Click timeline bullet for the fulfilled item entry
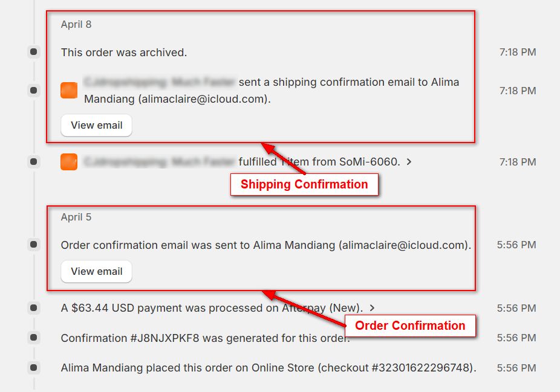The height and width of the screenshot is (392, 560). [x=34, y=162]
